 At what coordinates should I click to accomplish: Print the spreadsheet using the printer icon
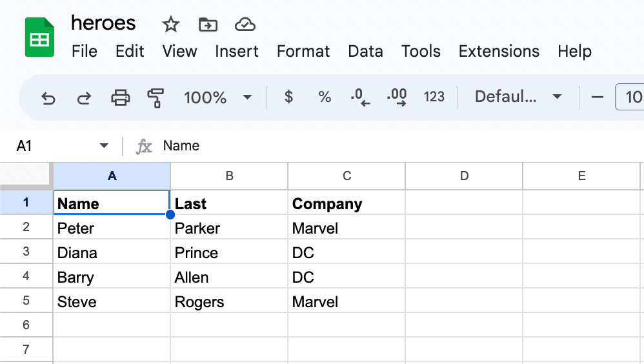tap(120, 98)
